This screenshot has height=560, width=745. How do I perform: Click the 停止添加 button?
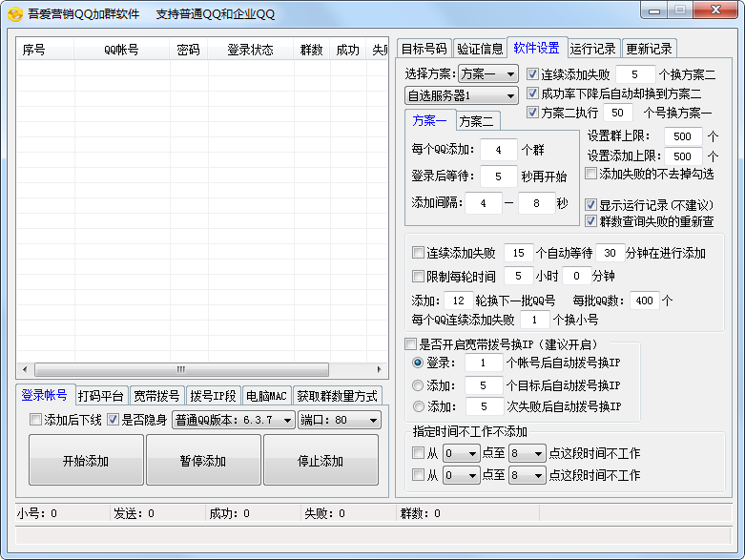click(320, 461)
